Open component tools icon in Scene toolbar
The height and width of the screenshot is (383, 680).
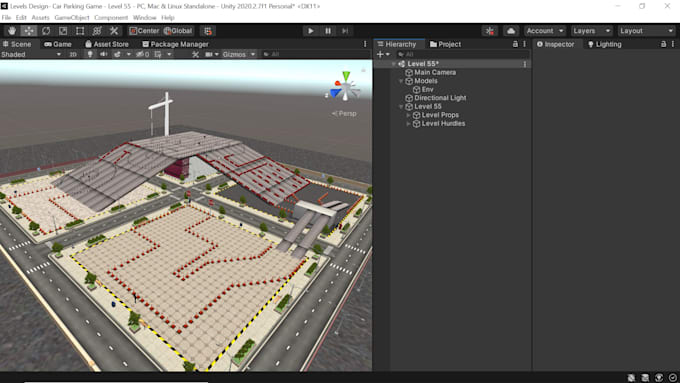(196, 54)
